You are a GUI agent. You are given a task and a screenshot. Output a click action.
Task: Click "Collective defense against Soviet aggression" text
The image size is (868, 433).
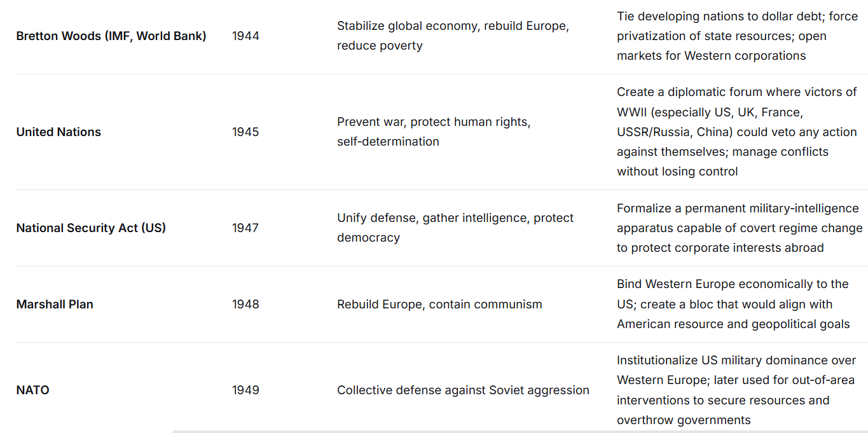coord(463,390)
